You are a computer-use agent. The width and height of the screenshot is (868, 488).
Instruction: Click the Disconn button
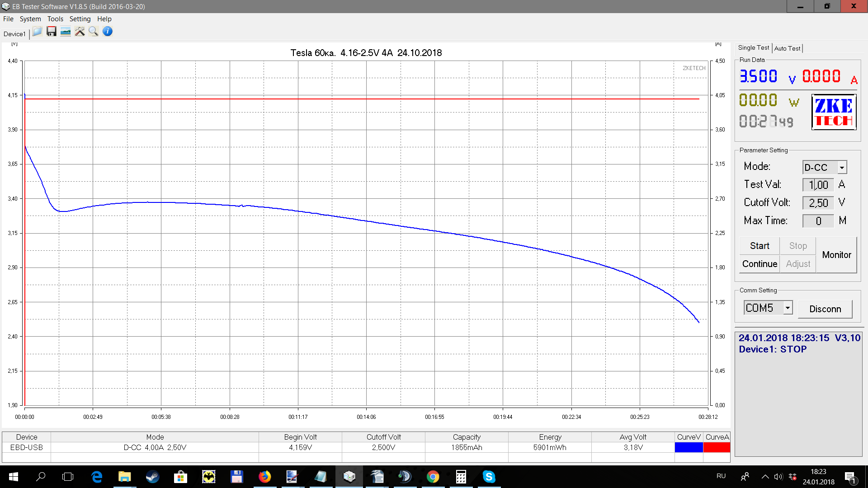coord(825,309)
